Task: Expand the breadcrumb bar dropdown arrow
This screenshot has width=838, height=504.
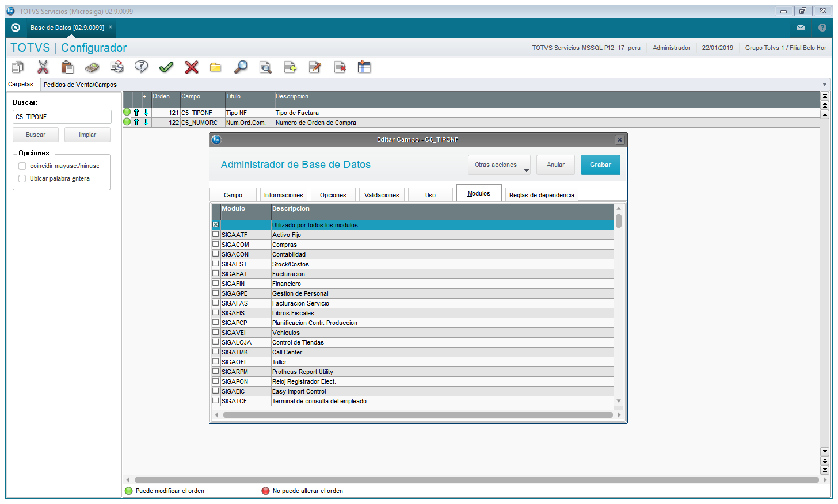Action: 824,85
